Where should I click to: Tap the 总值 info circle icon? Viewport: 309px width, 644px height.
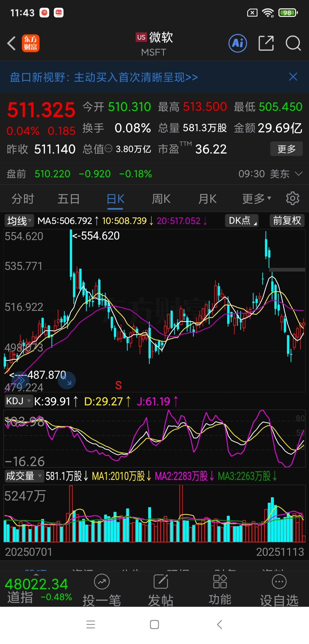click(108, 148)
